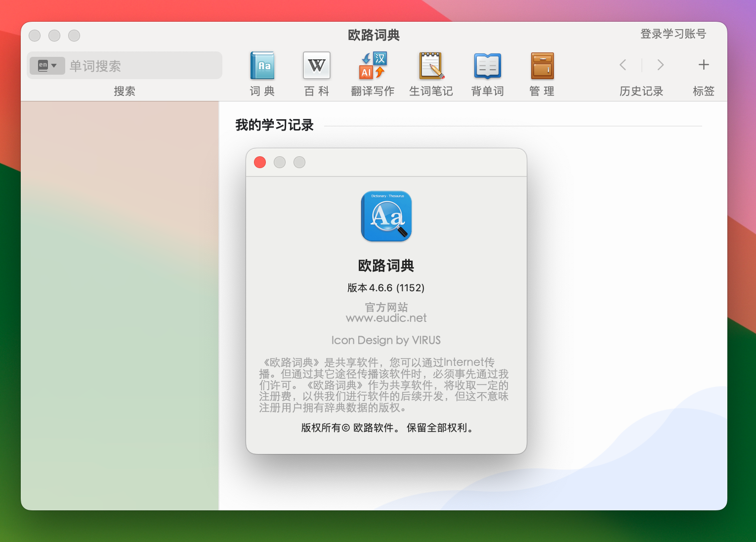The height and width of the screenshot is (542, 756).
Task: Click the 欧路词典 app icon in About dialog
Action: click(386, 217)
